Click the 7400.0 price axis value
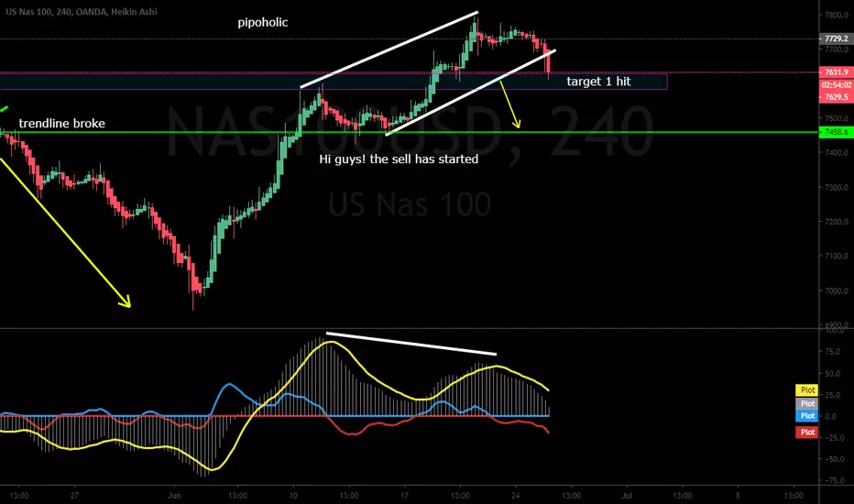This screenshot has width=854, height=504. pos(836,153)
